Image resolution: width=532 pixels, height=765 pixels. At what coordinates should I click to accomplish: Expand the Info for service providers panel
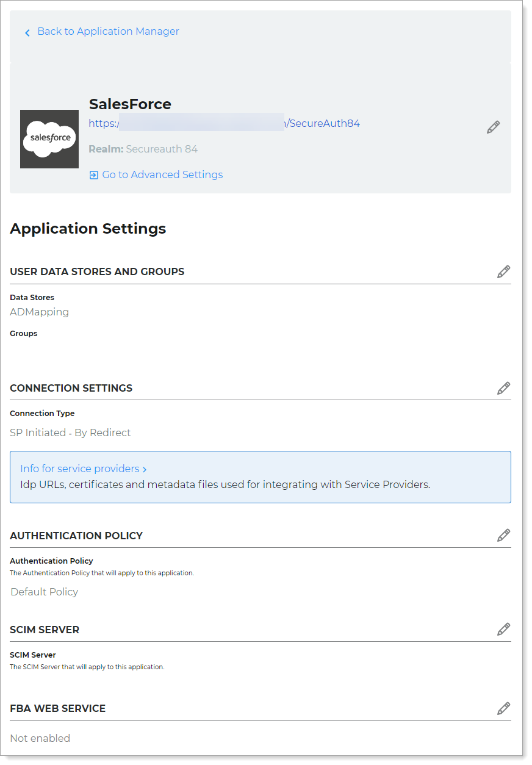(x=84, y=469)
